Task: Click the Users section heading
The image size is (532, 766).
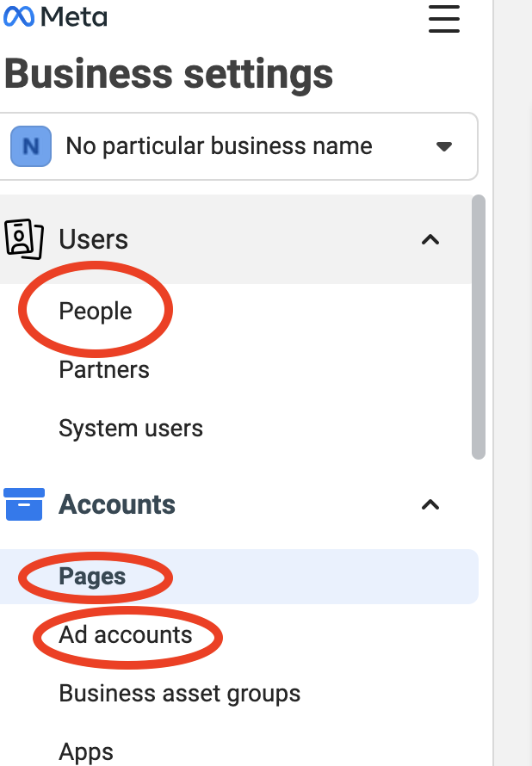Action: pyautogui.click(x=93, y=239)
